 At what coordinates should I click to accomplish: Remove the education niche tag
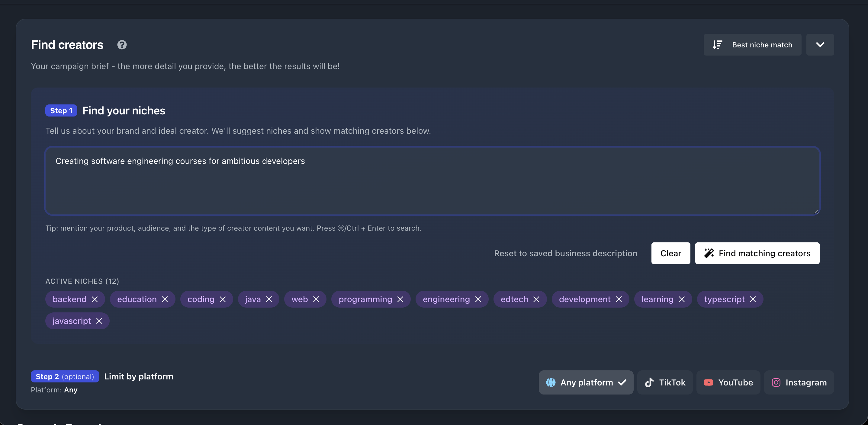[165, 299]
